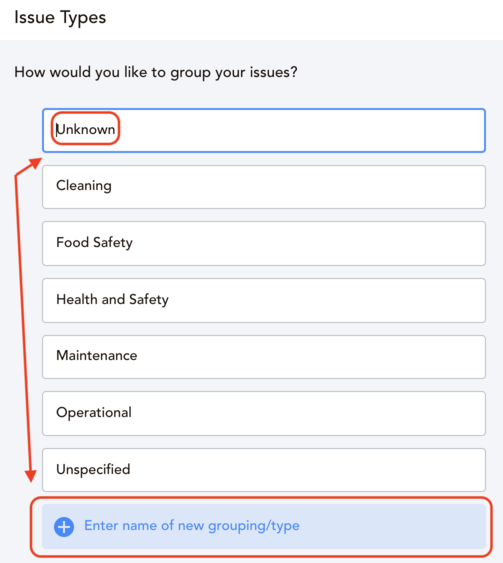
Task: Click the blue plus icon to add grouping
Action: coord(64,527)
